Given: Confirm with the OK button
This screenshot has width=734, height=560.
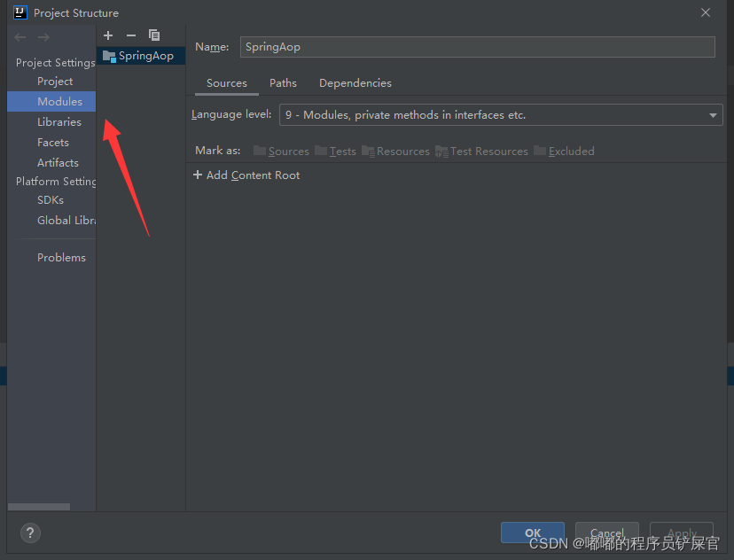Looking at the screenshot, I should (533, 533).
